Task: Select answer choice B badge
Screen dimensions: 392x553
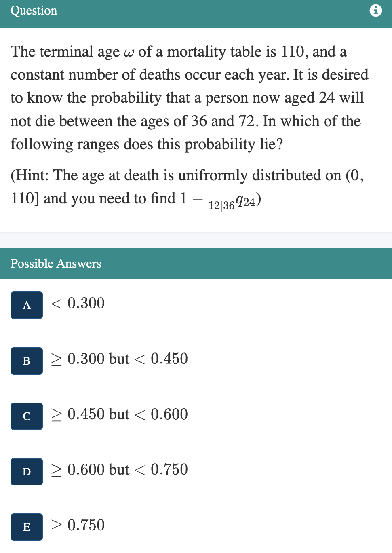Action: coord(26,361)
